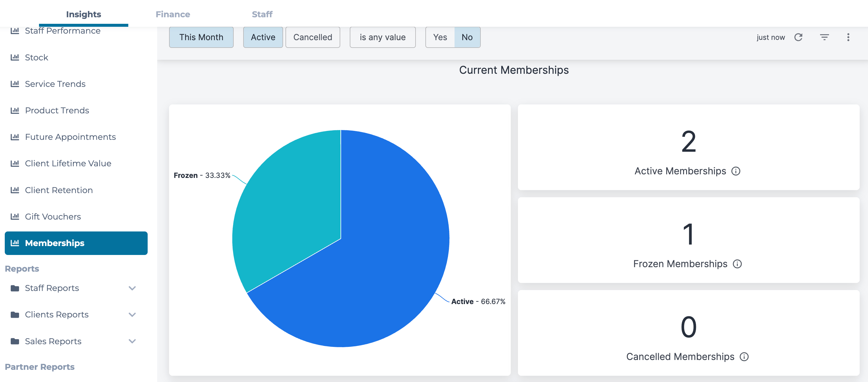Screen dimensions: 868x382
Task: Select the Yes filter option
Action: click(440, 37)
